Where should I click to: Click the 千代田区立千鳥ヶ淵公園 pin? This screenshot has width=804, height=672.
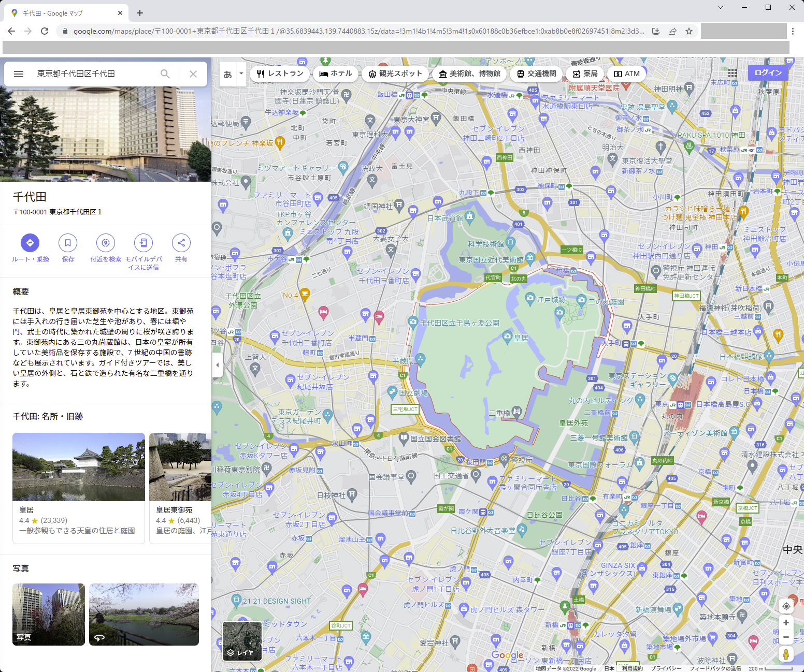click(x=413, y=322)
